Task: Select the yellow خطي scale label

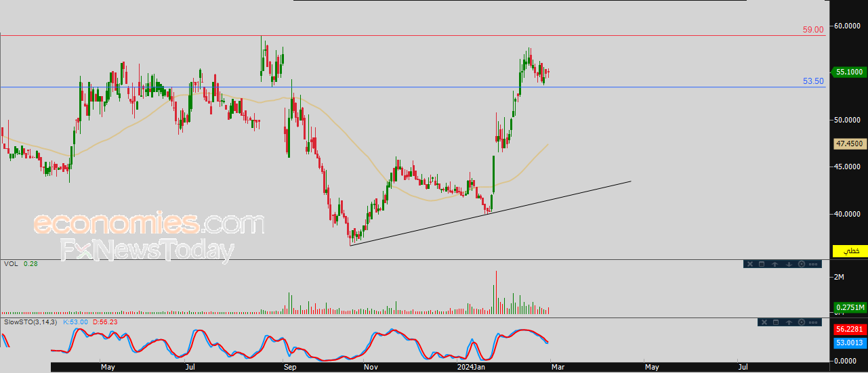Action: coord(850,251)
